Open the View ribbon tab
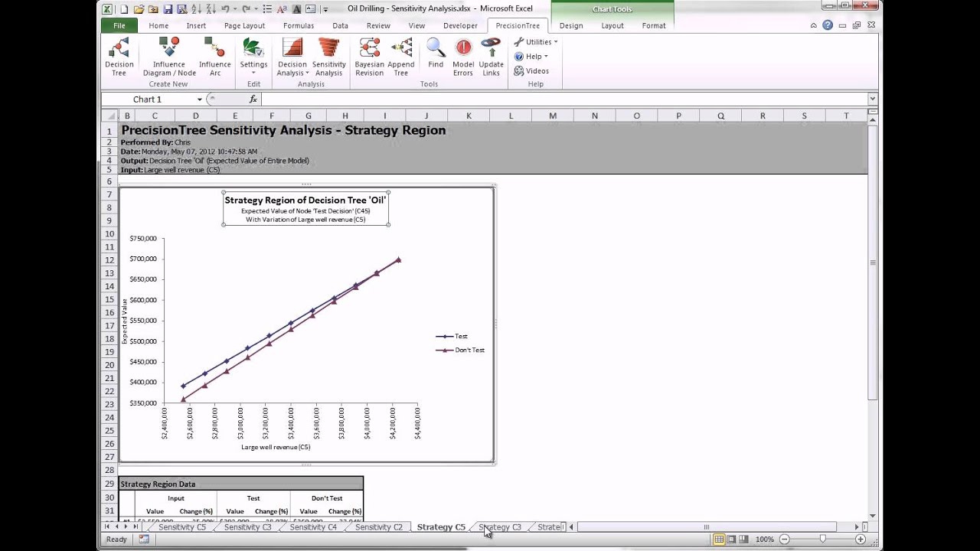The height and width of the screenshot is (551, 980). [x=416, y=25]
